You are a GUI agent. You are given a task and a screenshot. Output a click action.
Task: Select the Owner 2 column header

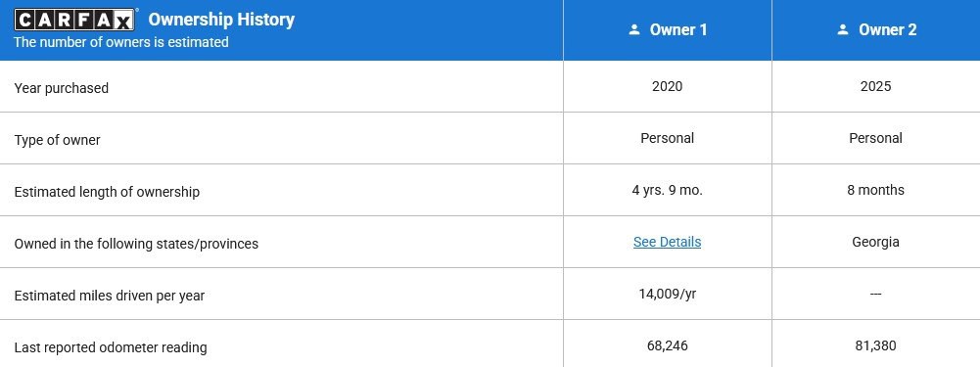pyautogui.click(x=876, y=30)
